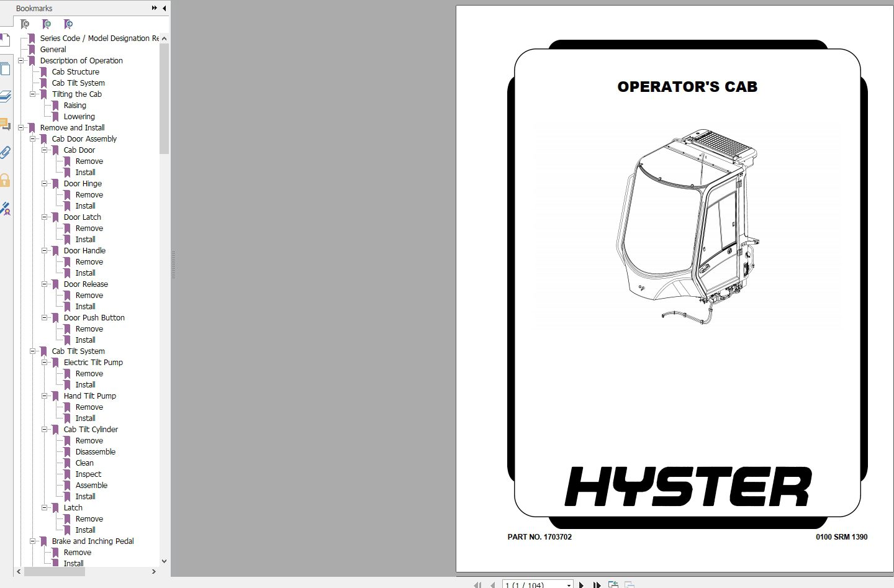Open the page number dropdown
The image size is (894, 588).
tap(568, 585)
